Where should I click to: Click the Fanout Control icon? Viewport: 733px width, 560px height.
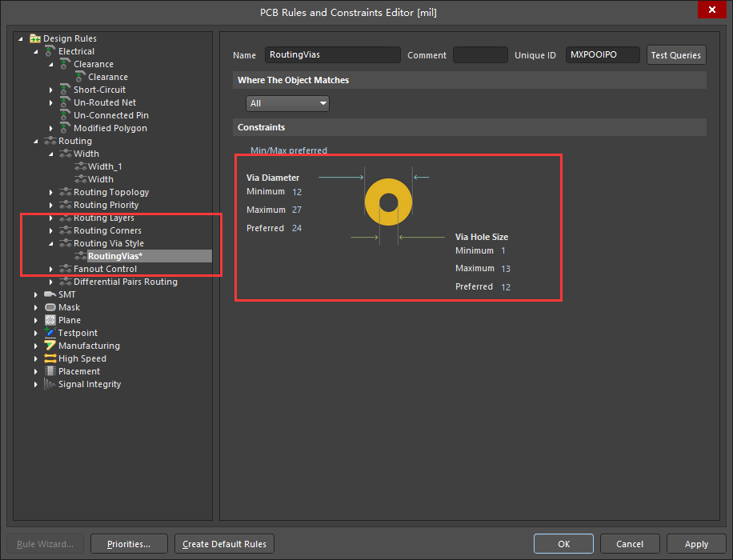pos(66,269)
